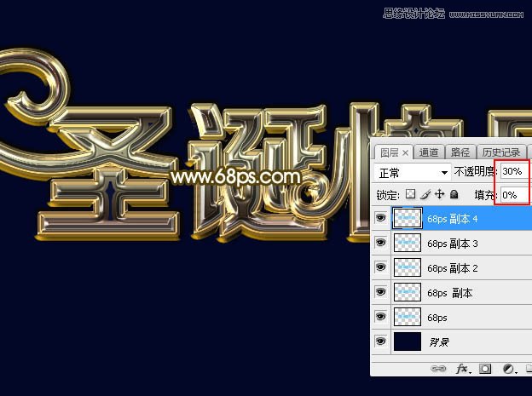The height and width of the screenshot is (396, 532).
Task: Click layer name '68ps 副本'
Action: pos(449,293)
